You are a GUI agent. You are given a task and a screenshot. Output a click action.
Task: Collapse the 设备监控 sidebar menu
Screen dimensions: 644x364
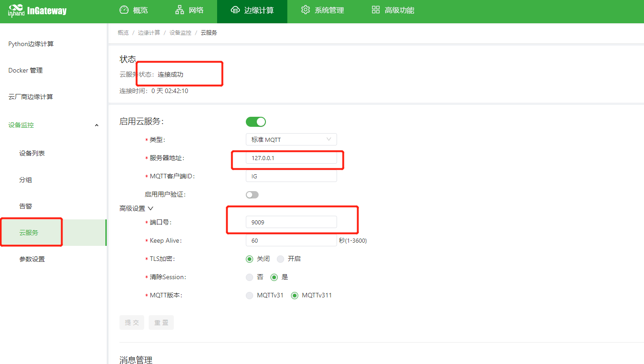point(96,125)
